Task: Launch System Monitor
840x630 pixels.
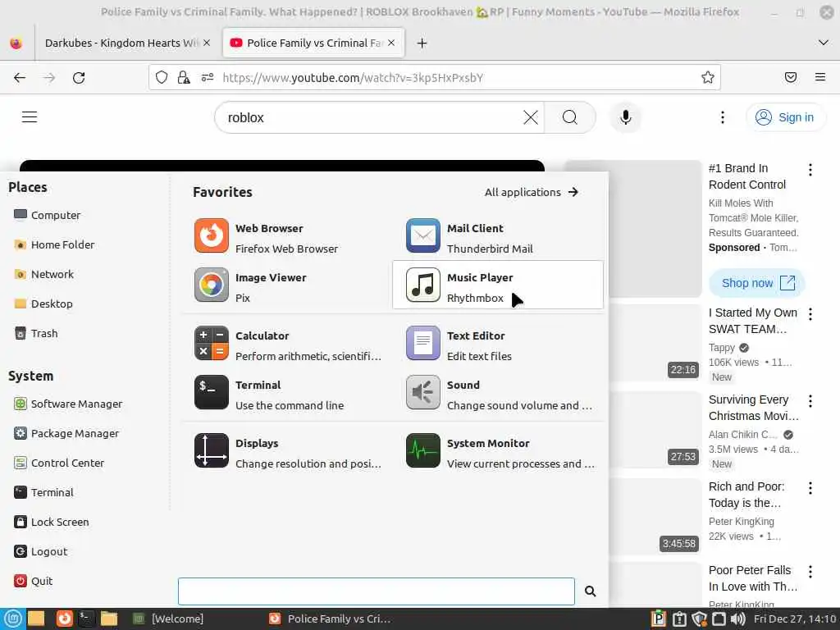Action: point(498,451)
